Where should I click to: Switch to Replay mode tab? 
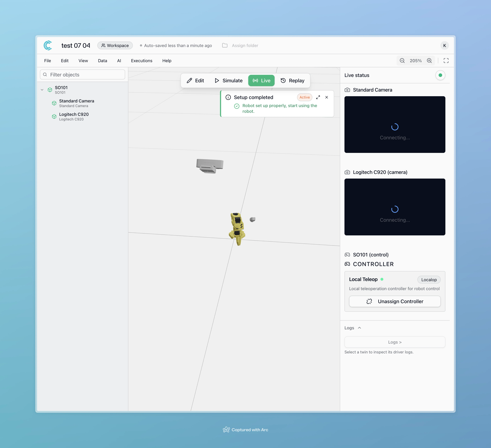pyautogui.click(x=292, y=81)
